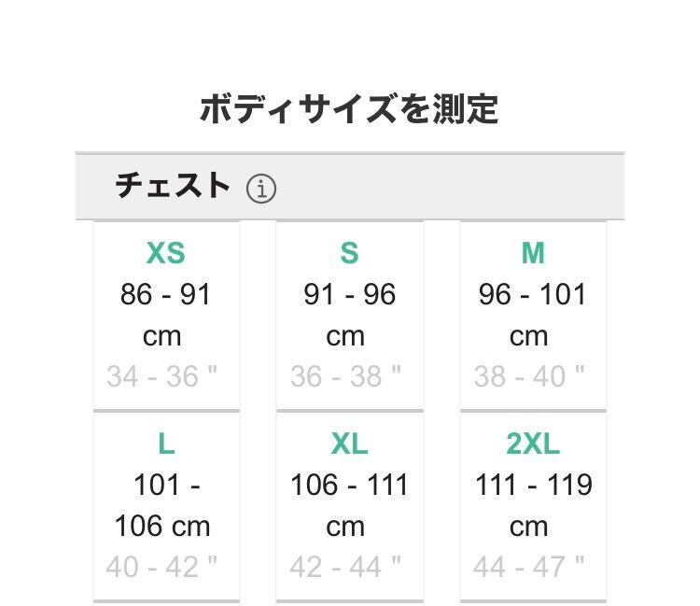Click the 96 - 101 cm measurement
The height and width of the screenshot is (606, 700).
(532, 315)
